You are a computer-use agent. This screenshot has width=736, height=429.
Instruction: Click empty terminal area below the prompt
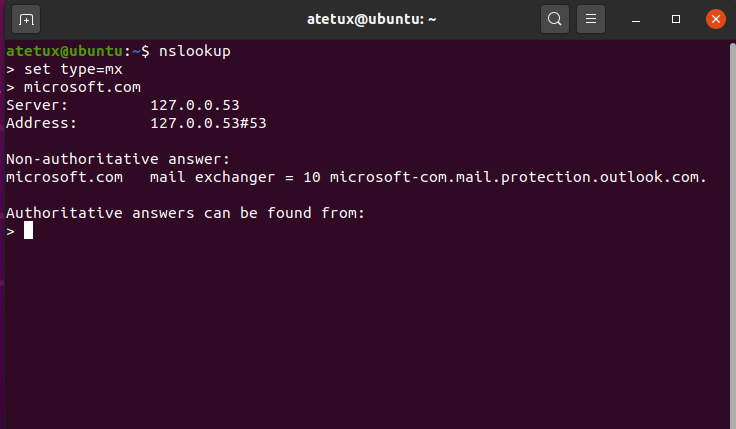(x=366, y=333)
